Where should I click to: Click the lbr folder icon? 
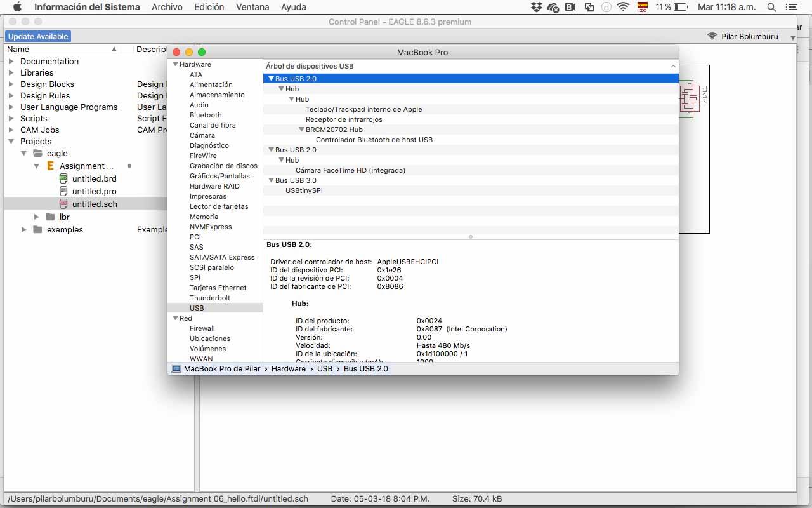click(x=51, y=217)
